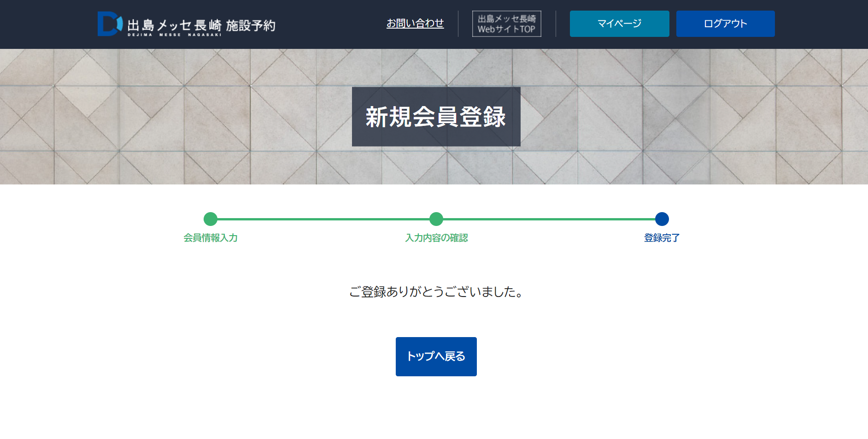Open the お問い合わせ contact link
This screenshot has height=439, width=868.
(x=415, y=24)
